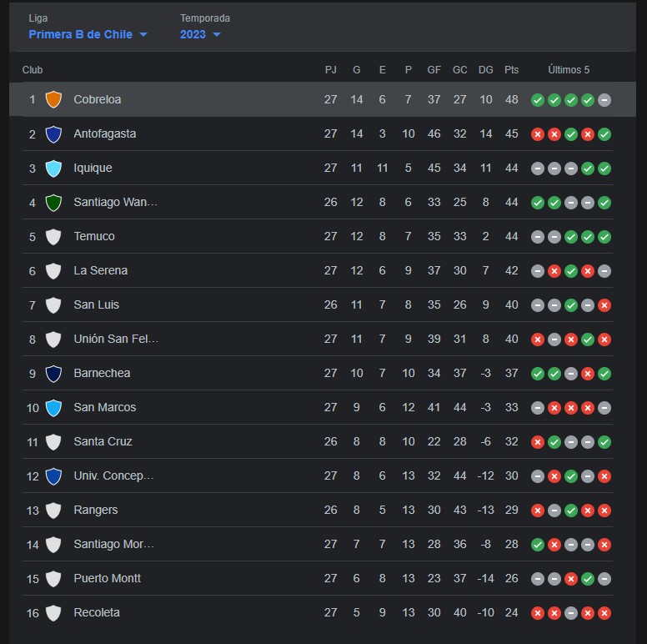The height and width of the screenshot is (644, 647).
Task: Click Recoleta's white shield crest
Action: coord(53,613)
